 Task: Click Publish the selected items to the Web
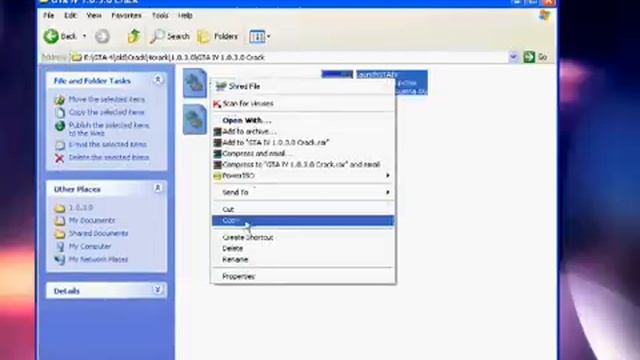tap(109, 129)
